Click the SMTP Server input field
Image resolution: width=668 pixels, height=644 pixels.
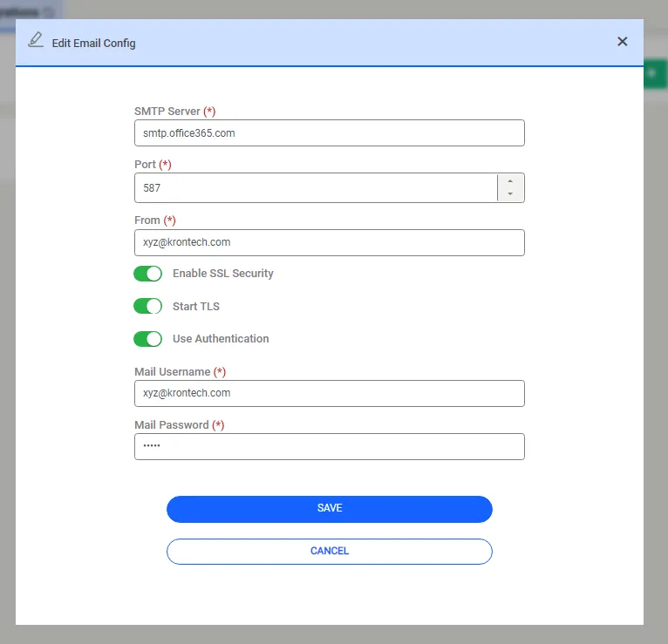[x=330, y=133]
